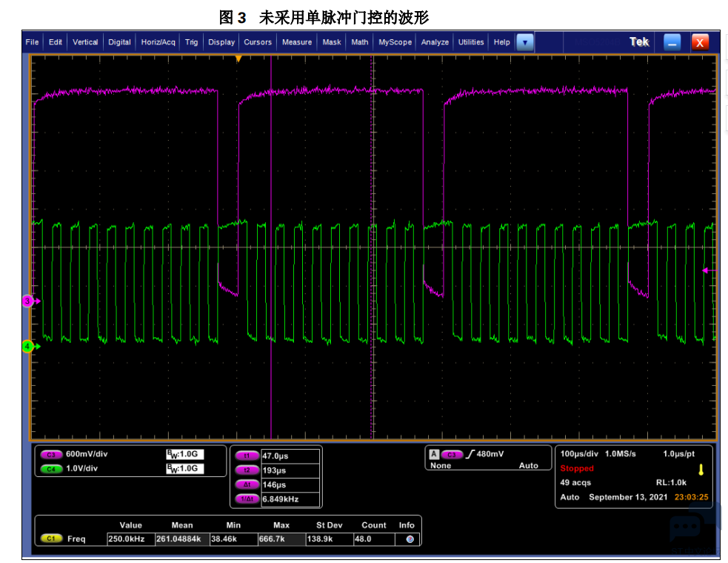Click the trigger source C3 badge
Screen dimensions: 728x563
(x=452, y=455)
